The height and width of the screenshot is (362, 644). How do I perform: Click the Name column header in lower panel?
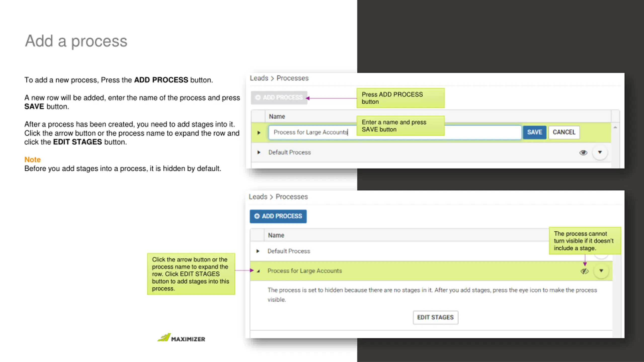point(276,235)
